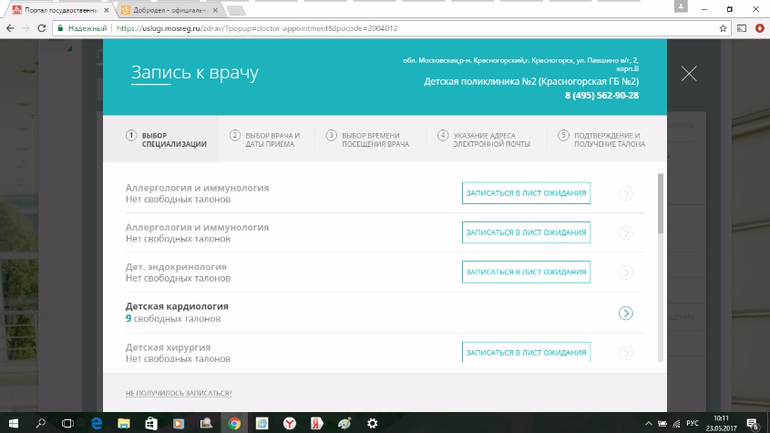The image size is (770, 433).
Task: Reload the page in the browser
Action: [x=41, y=29]
